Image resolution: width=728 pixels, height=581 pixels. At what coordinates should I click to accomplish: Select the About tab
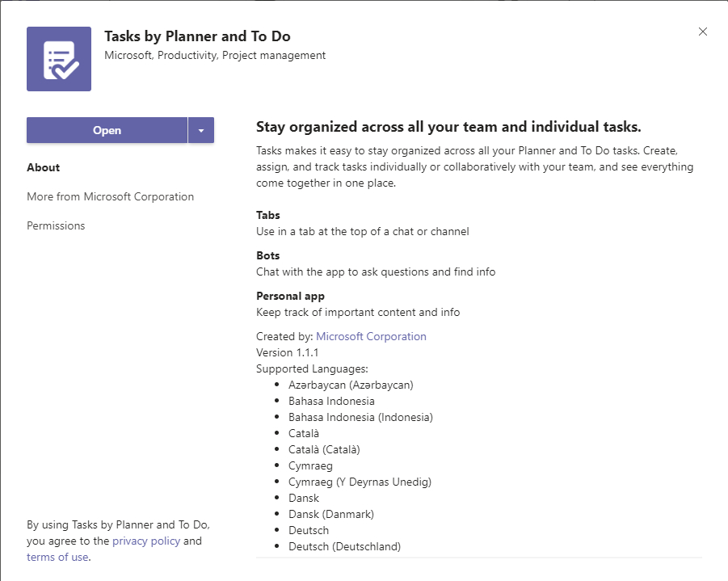pos(43,167)
